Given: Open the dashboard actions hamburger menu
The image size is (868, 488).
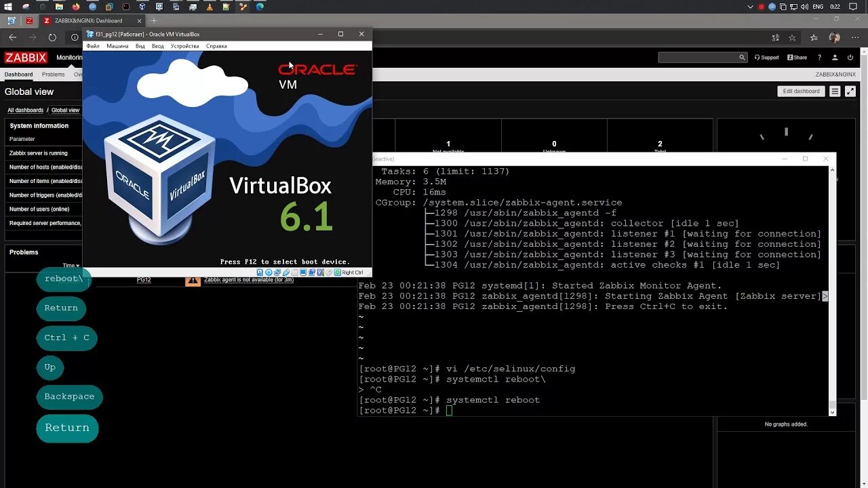Looking at the screenshot, I should [835, 91].
